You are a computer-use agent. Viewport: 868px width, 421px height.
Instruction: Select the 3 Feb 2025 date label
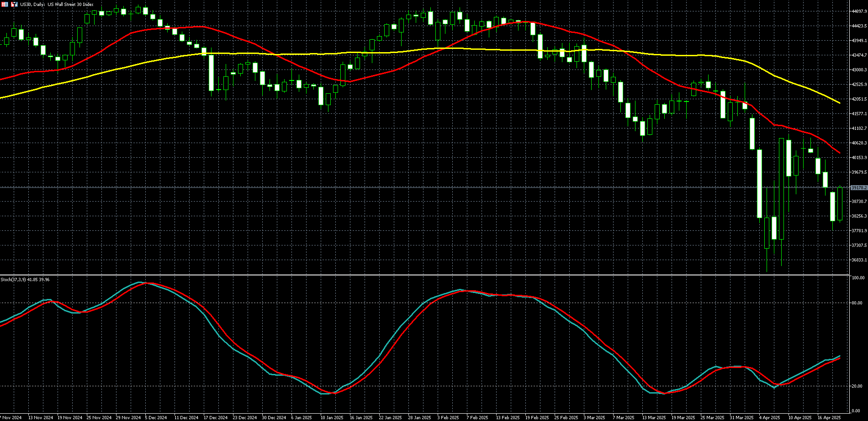[448, 417]
